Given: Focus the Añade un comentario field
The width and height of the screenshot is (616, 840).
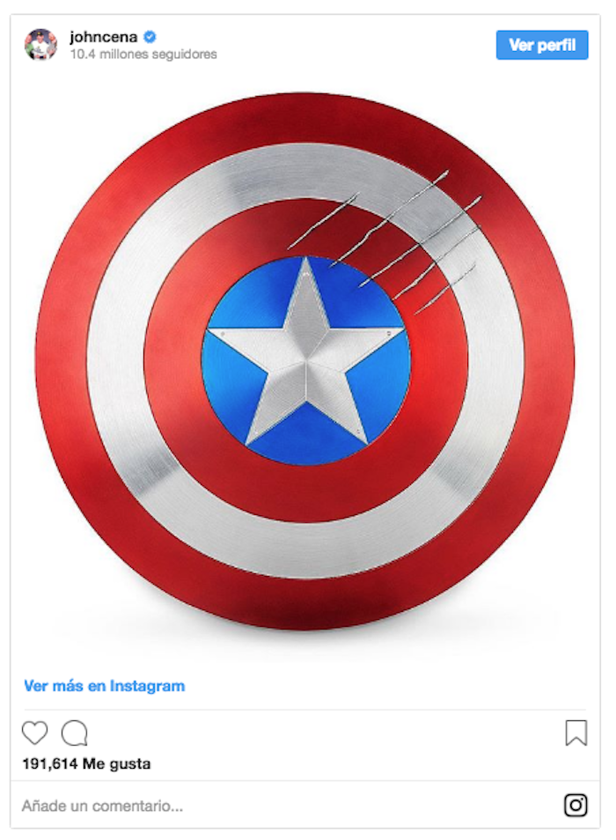Looking at the screenshot, I should coord(289,806).
